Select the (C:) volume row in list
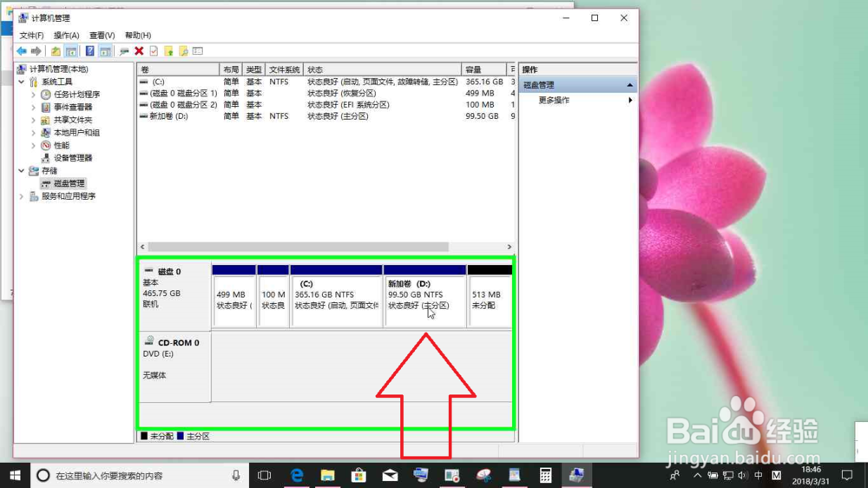This screenshot has height=488, width=868. pyautogui.click(x=326, y=82)
